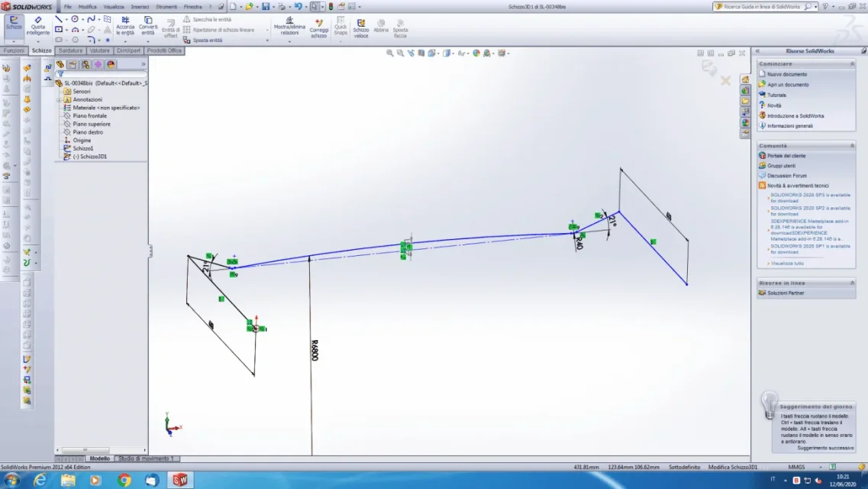Select the Corner Rectangle sketch tool
868x489 pixels.
tap(59, 29)
